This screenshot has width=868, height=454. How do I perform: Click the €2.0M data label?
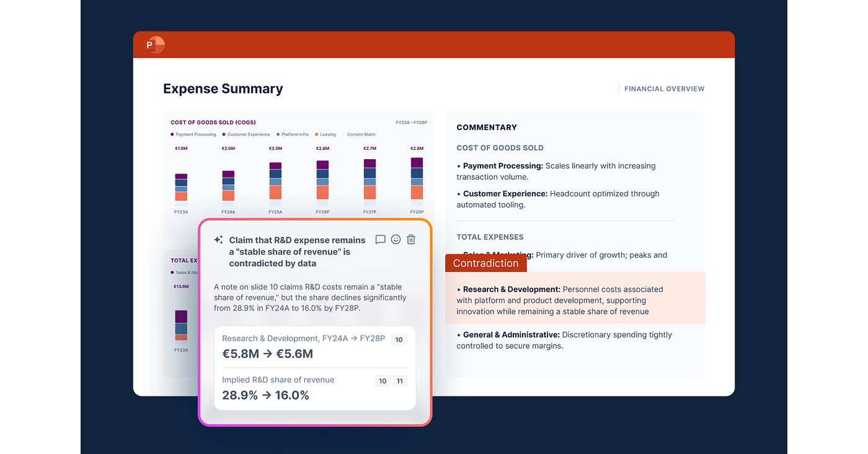[x=228, y=149]
